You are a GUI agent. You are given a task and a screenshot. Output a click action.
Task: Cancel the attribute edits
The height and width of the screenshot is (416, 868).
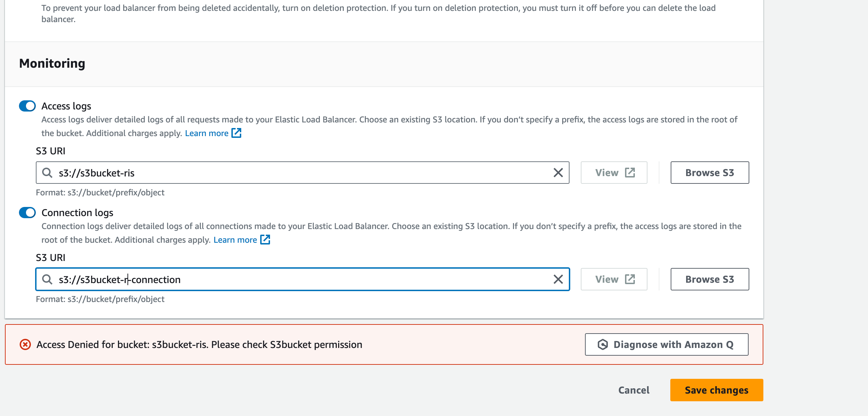point(634,390)
